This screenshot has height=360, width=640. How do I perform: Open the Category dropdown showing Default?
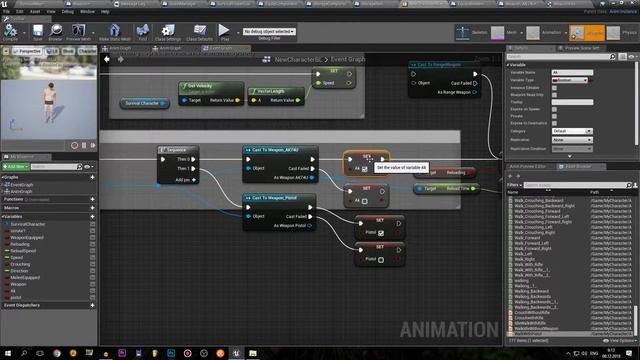point(572,131)
